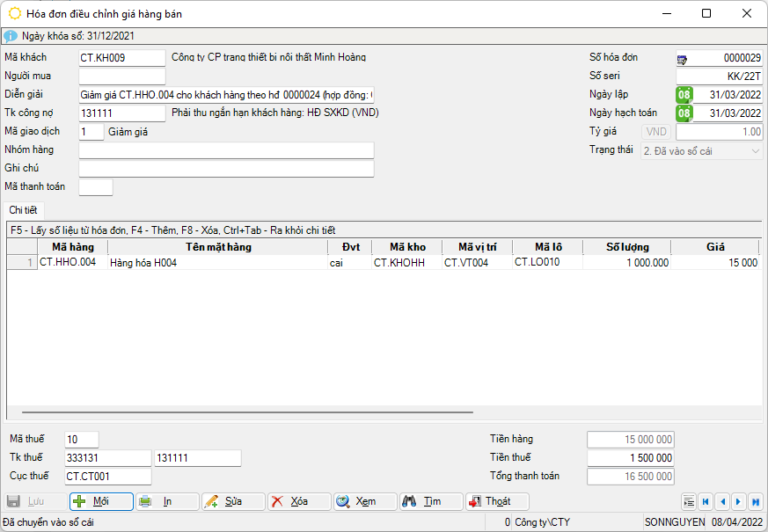Image resolution: width=768 pixels, height=532 pixels.
Task: Select the CT.HHO.004 item code cell
Action: (72, 262)
